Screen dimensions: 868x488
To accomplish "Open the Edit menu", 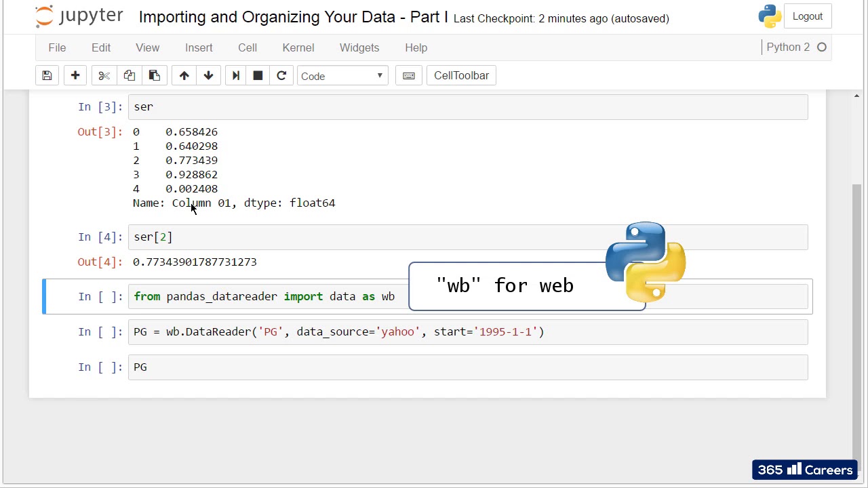I will [101, 47].
